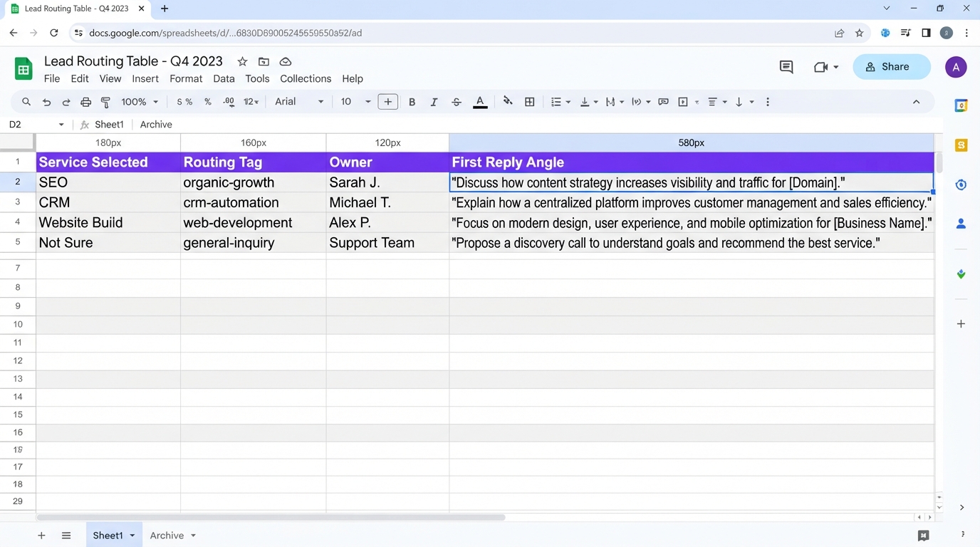Open the Format menu
This screenshot has width=980, height=547.
coord(186,78)
